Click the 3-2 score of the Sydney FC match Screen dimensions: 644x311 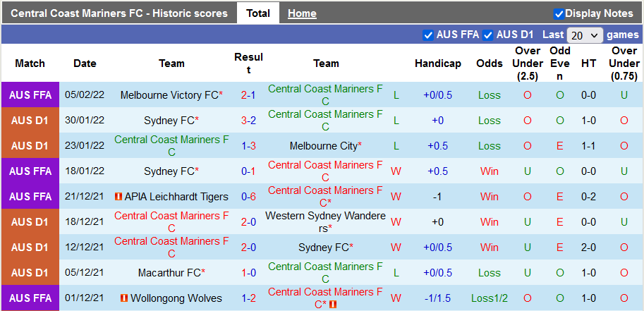click(x=248, y=121)
